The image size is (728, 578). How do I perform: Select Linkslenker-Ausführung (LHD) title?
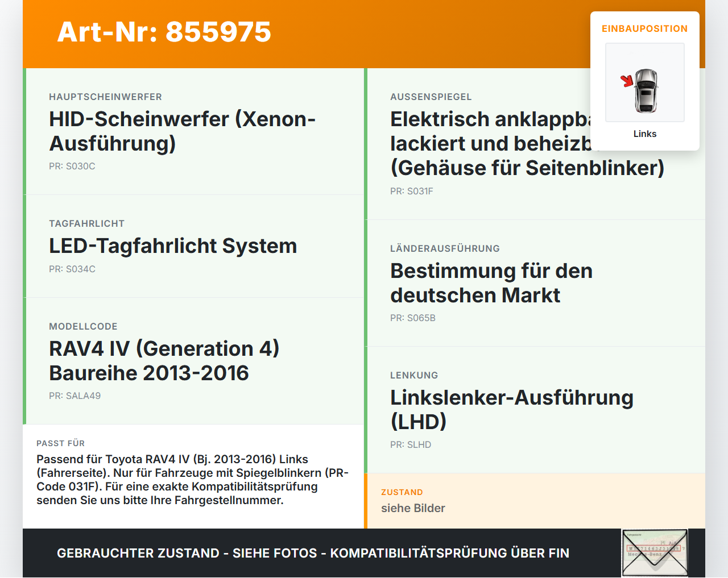pos(511,410)
